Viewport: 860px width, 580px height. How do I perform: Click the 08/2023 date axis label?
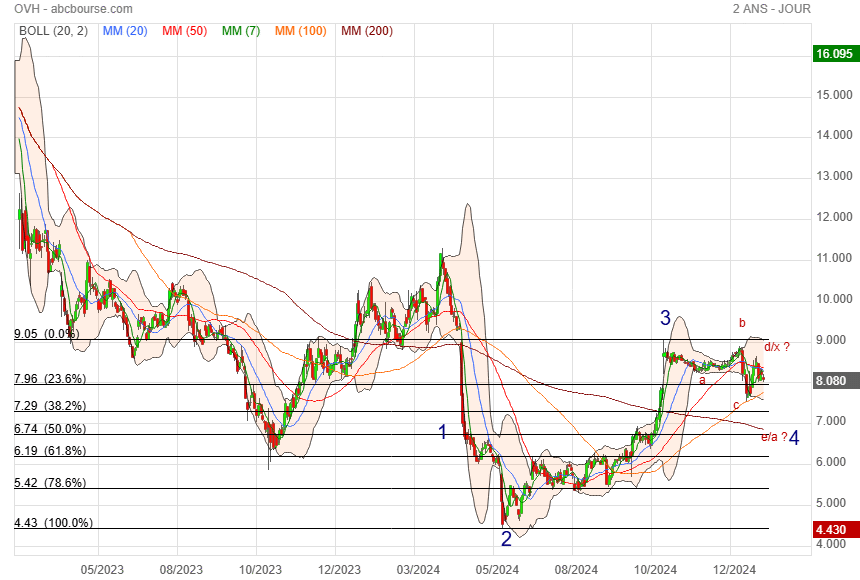pos(181,570)
